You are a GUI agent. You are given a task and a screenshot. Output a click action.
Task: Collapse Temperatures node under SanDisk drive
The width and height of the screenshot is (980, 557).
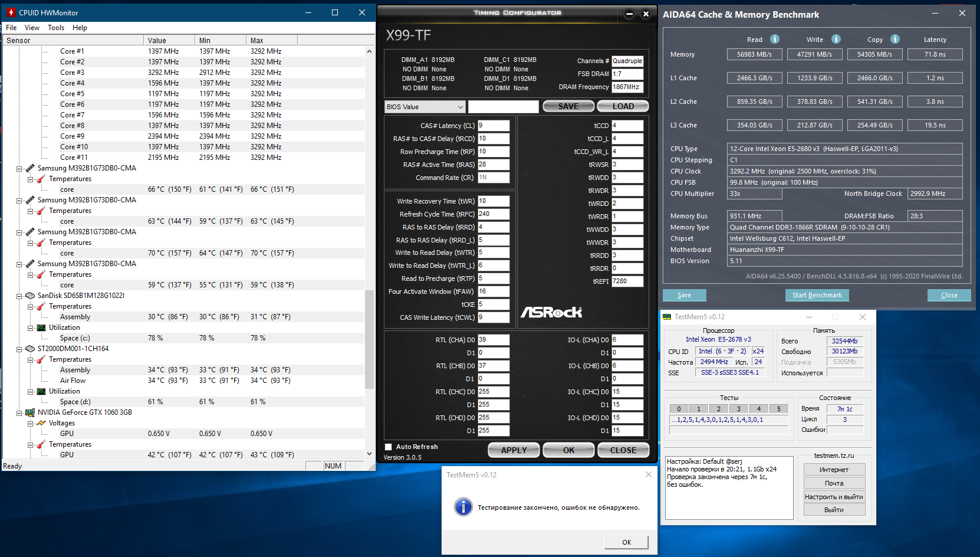click(x=30, y=306)
